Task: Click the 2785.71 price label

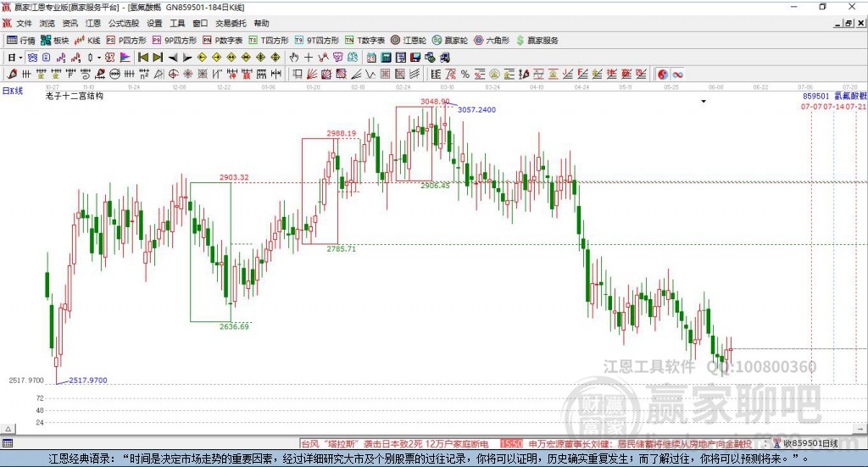Action: (x=342, y=249)
